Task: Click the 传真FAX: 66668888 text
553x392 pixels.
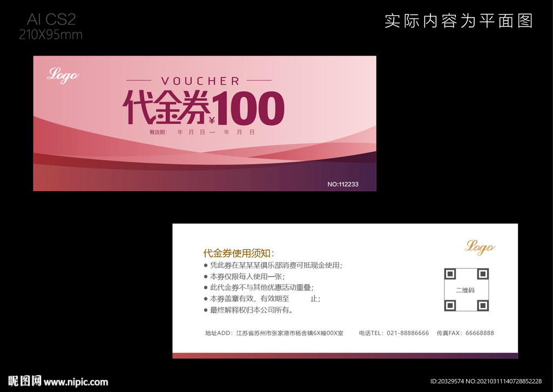Action: click(x=465, y=333)
